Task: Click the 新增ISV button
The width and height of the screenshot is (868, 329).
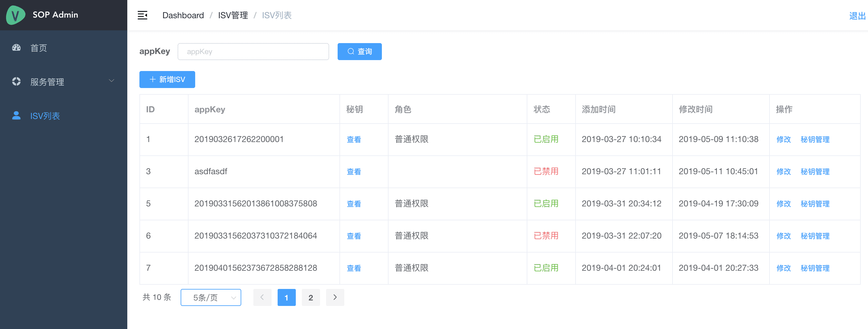Action: click(x=167, y=79)
